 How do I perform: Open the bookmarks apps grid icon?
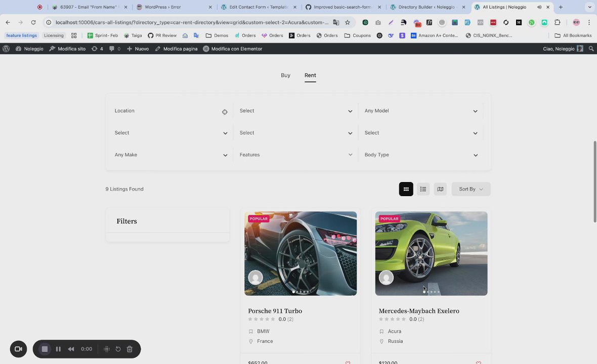pos(74,35)
